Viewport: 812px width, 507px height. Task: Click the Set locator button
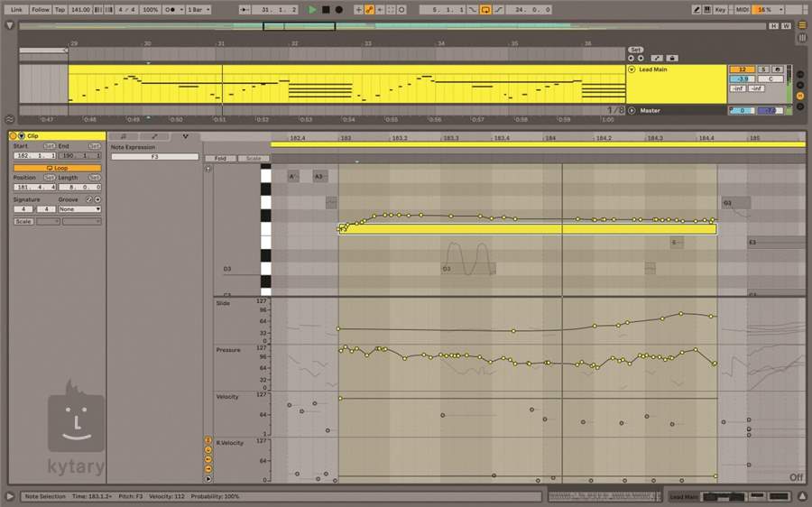pos(636,50)
